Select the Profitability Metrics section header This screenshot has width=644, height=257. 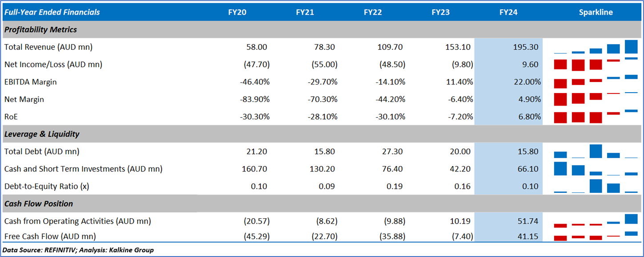(x=40, y=30)
